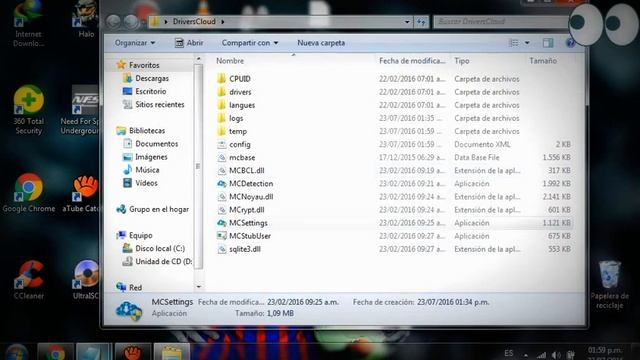Select Unidad de CD (D:)
Viewport: 640px width, 360px height.
(x=158, y=261)
